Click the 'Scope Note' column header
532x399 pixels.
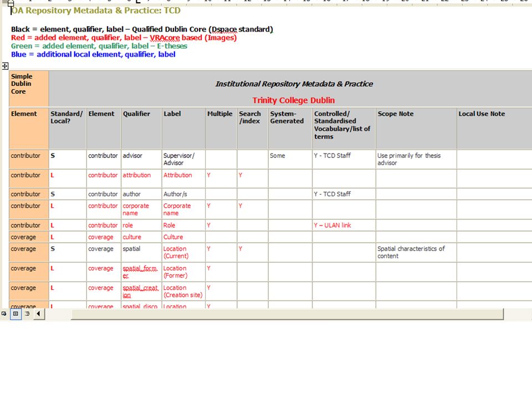[416, 128]
